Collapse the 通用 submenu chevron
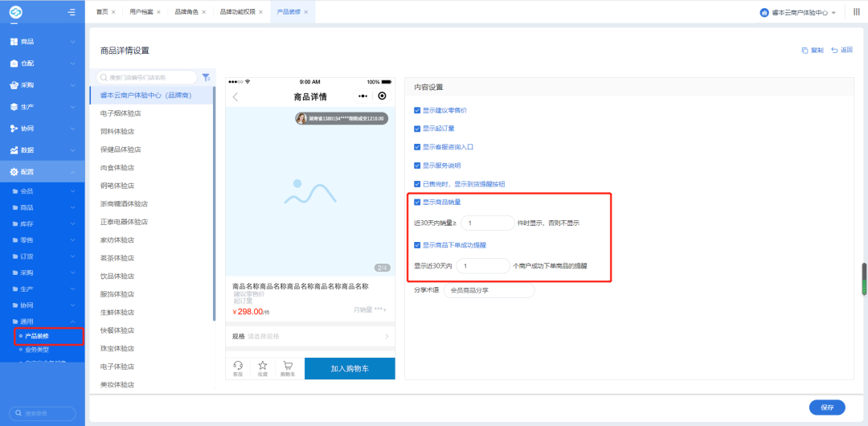868x426 pixels. pos(73,322)
